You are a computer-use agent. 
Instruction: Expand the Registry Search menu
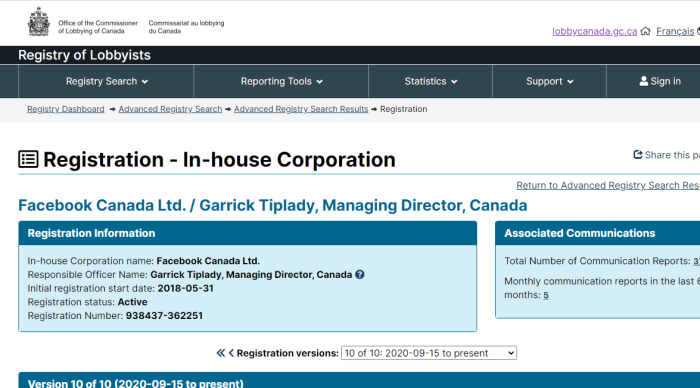tap(106, 81)
